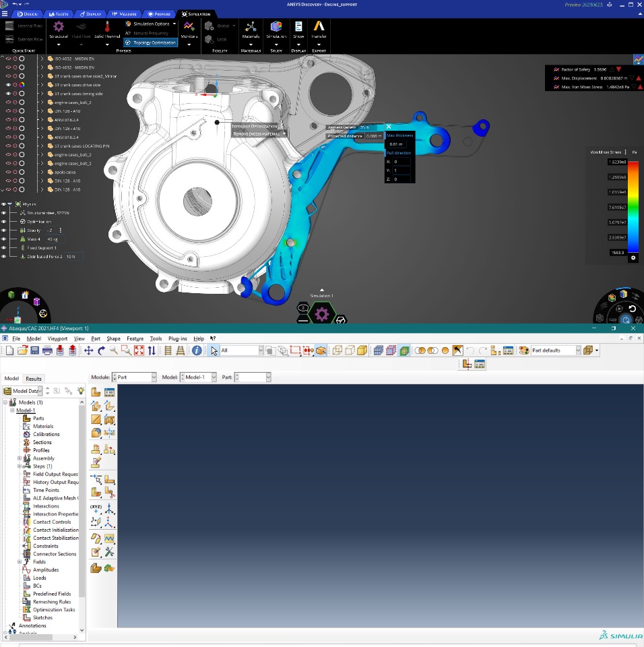
Task: Click the color wheel for ST crank cases drive side
Action: [22, 85]
